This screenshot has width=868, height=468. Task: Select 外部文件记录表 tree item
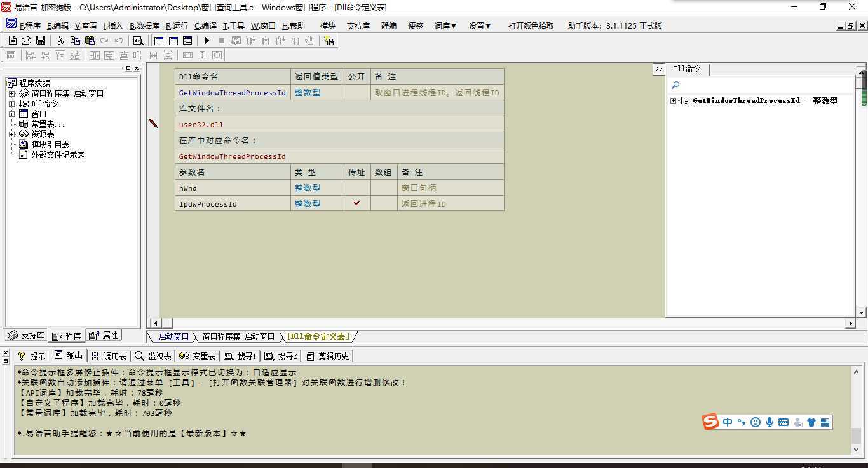click(x=58, y=155)
